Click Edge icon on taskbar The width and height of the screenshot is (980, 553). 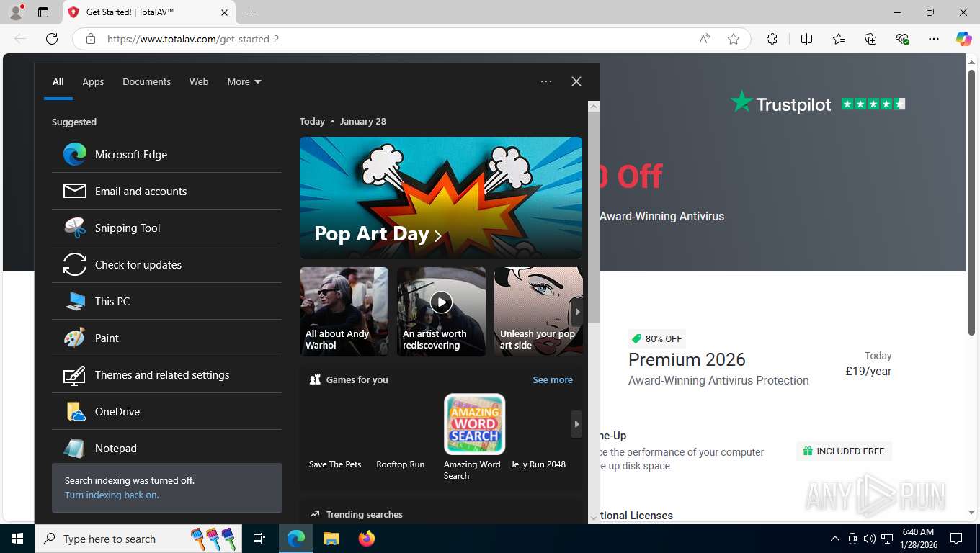296,539
